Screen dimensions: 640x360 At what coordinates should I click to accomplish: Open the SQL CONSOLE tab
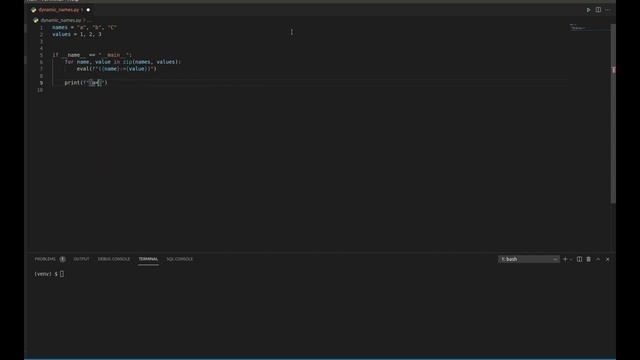pos(180,259)
